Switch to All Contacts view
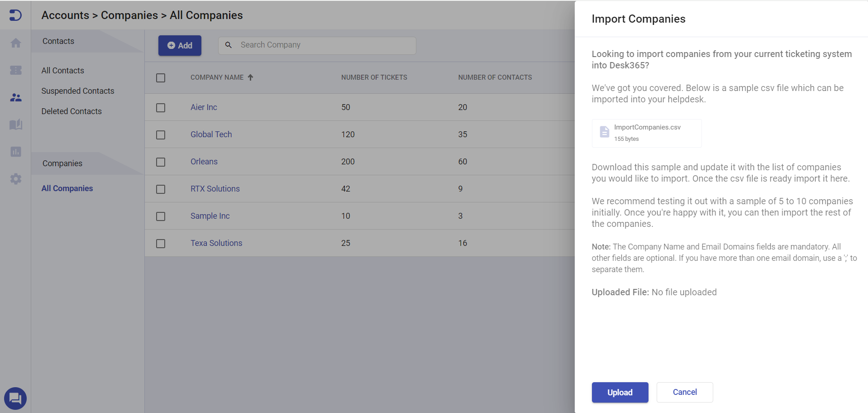This screenshot has height=413, width=868. (62, 70)
